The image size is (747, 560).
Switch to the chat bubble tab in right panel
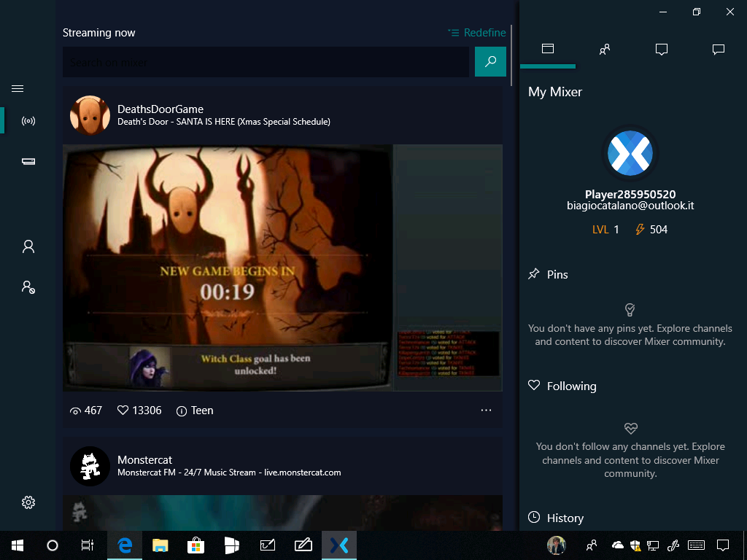719,49
